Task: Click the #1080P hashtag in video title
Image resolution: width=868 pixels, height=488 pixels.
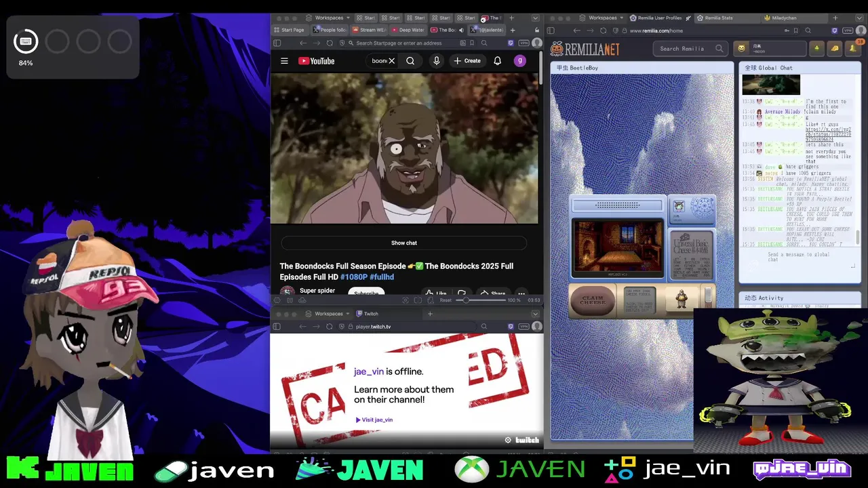Action: point(353,277)
